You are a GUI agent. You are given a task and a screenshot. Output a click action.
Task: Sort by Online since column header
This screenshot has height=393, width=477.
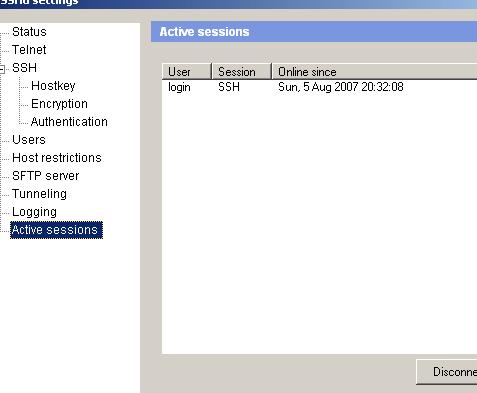click(375, 71)
